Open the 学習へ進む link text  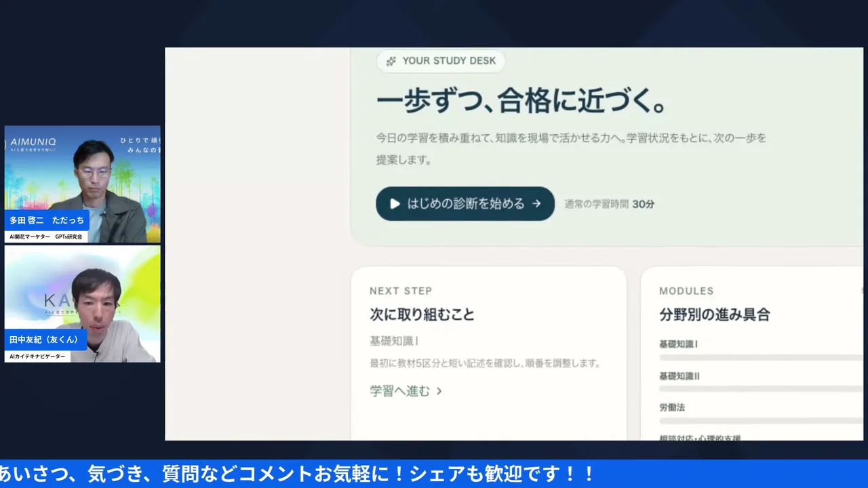pos(400,390)
